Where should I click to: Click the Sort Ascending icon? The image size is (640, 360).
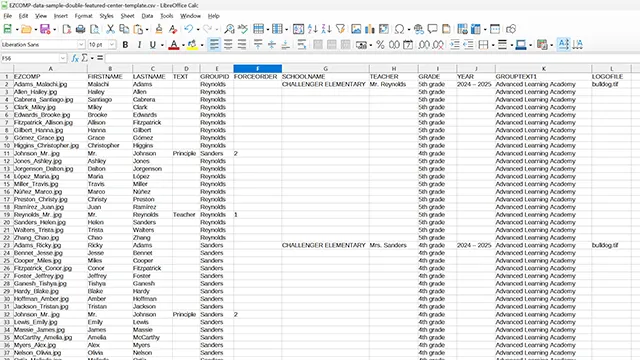coord(313,29)
